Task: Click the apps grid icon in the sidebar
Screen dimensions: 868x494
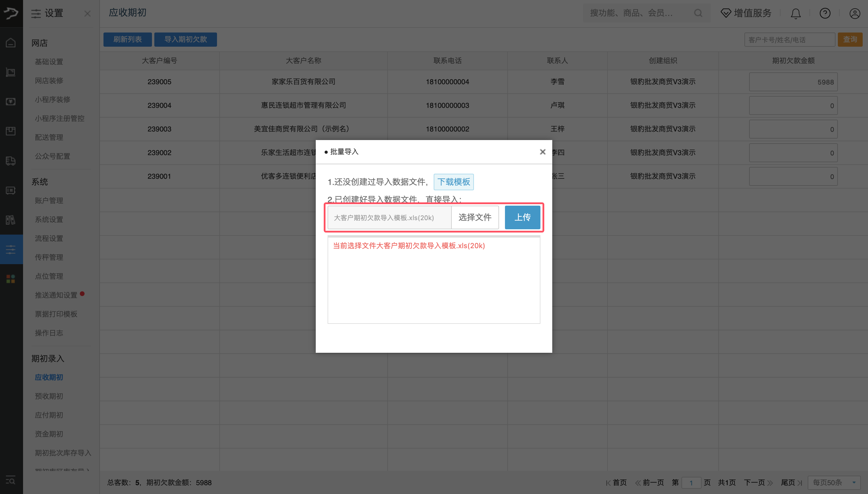Action: [x=11, y=279]
